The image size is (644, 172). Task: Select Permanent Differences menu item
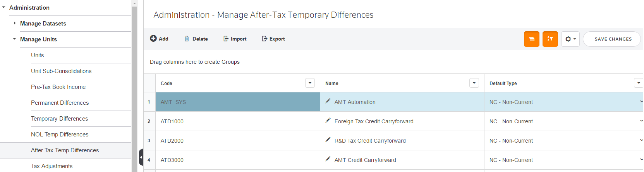[60, 103]
